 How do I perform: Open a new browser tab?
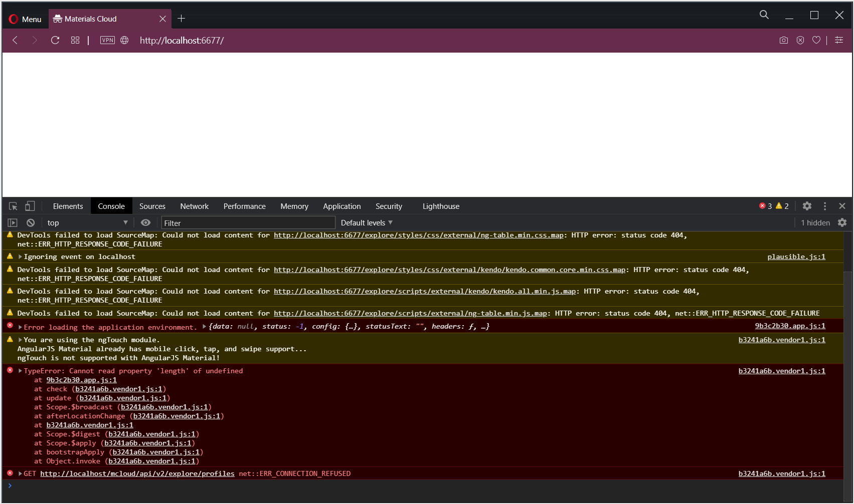[182, 19]
